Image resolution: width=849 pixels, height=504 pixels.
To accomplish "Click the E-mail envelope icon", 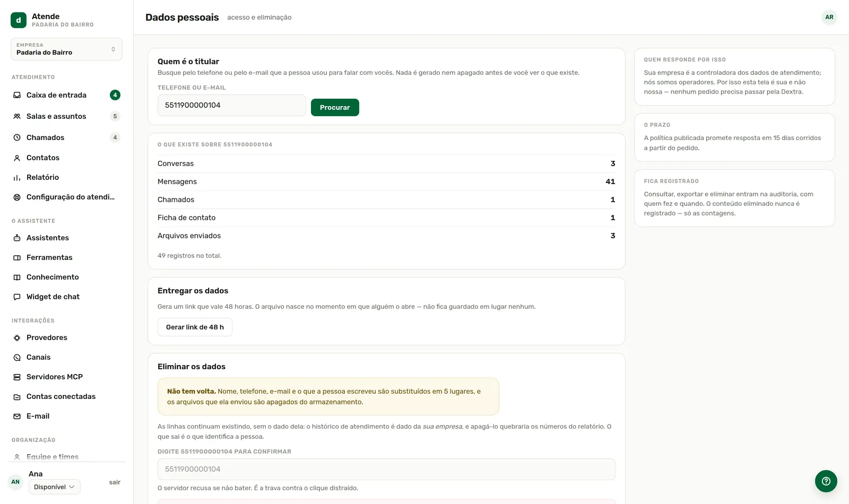I will 17,416.
